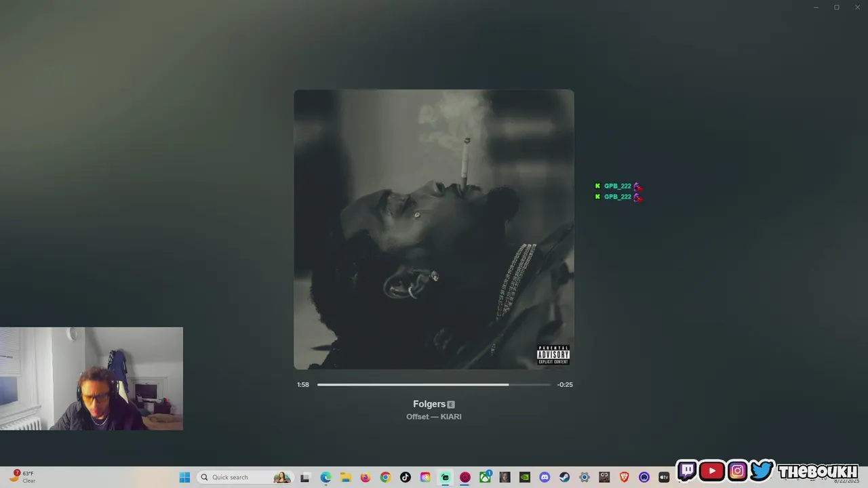
Task: Launch Firefox from the taskbar
Action: 366,477
